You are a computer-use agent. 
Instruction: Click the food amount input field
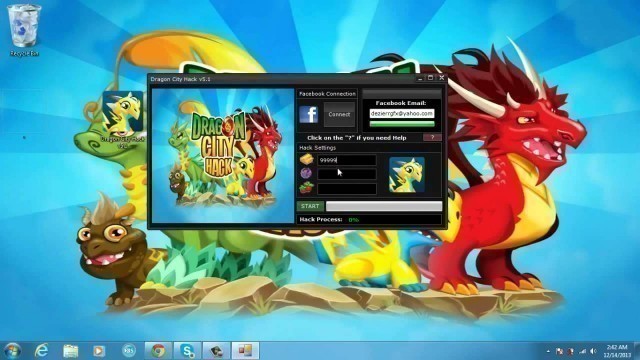(347, 189)
